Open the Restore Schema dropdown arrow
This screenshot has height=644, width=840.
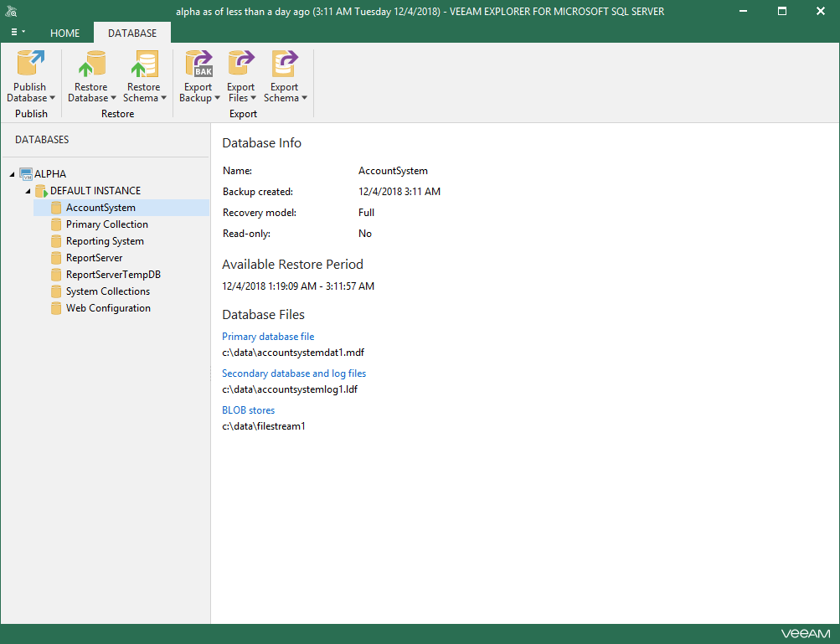164,98
